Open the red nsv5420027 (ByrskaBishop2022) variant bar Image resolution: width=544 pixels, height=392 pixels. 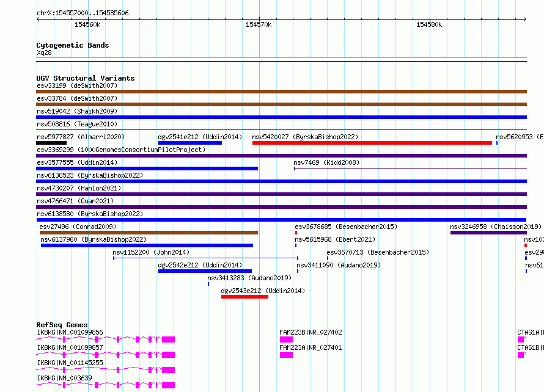coord(372,143)
